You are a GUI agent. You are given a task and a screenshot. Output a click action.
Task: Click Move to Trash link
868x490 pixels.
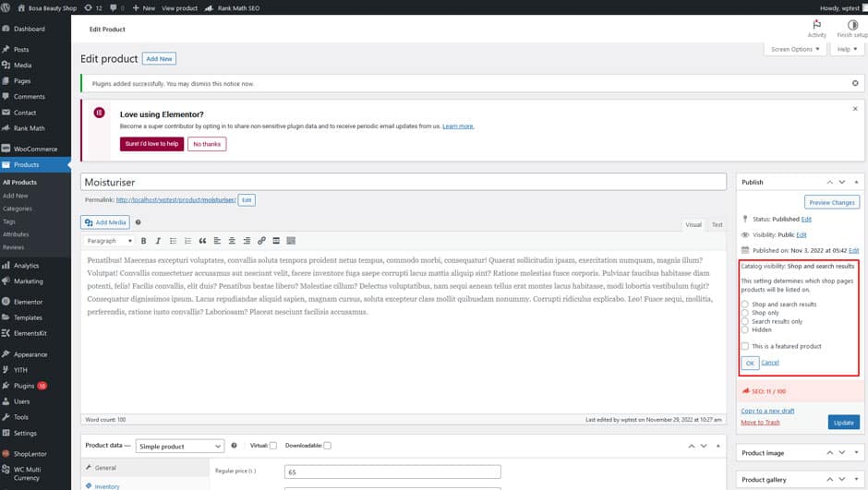760,422
